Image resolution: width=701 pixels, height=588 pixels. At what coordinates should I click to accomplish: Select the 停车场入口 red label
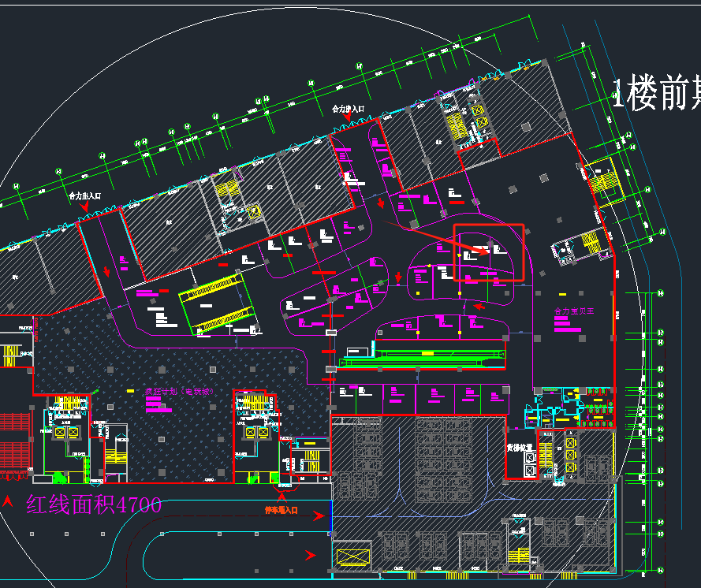pos(281,510)
